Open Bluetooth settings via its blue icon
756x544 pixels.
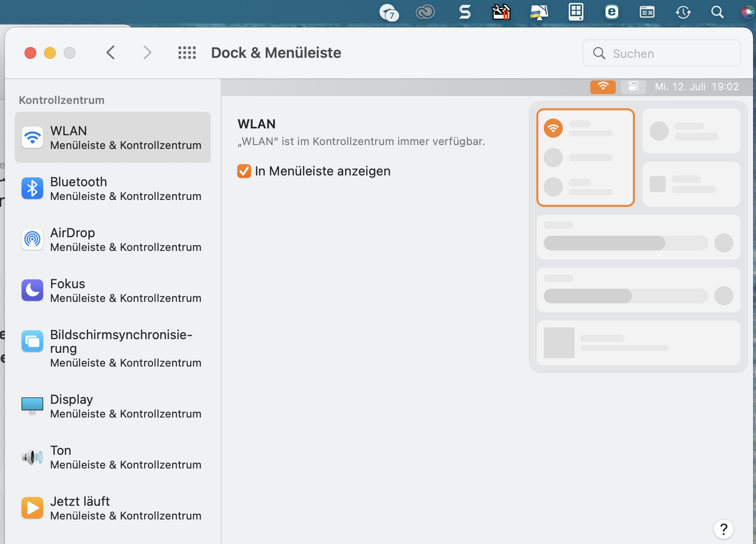pos(32,188)
